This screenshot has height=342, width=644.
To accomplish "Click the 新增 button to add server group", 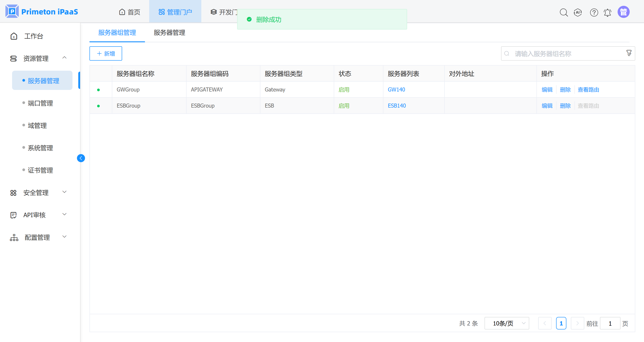I will (x=106, y=53).
